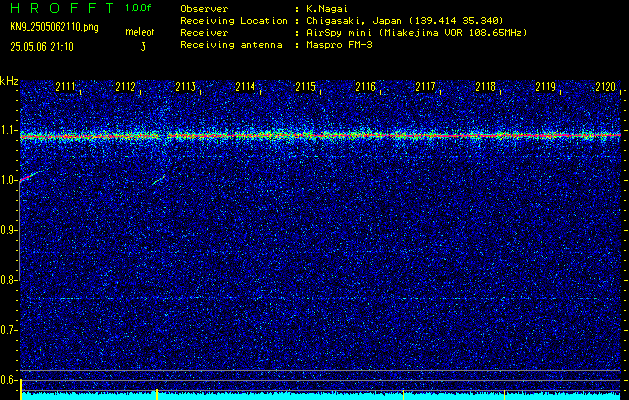Click the 2119 time axis label

click(x=546, y=86)
